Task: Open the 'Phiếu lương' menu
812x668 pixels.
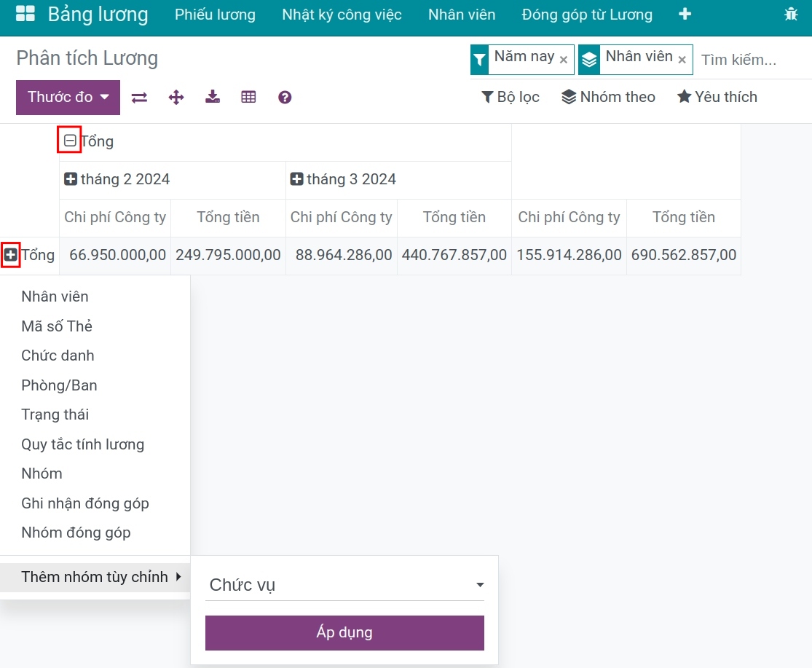Action: click(x=215, y=15)
